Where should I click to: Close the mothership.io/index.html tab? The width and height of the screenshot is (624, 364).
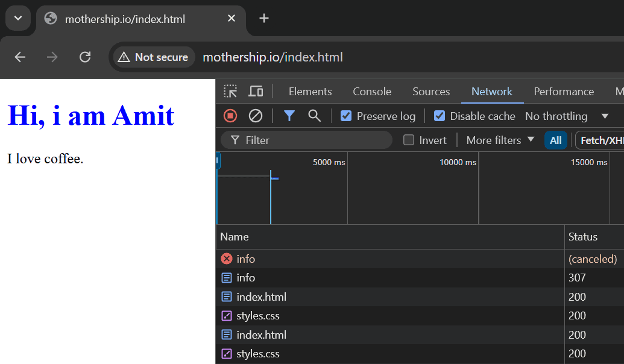pos(232,18)
